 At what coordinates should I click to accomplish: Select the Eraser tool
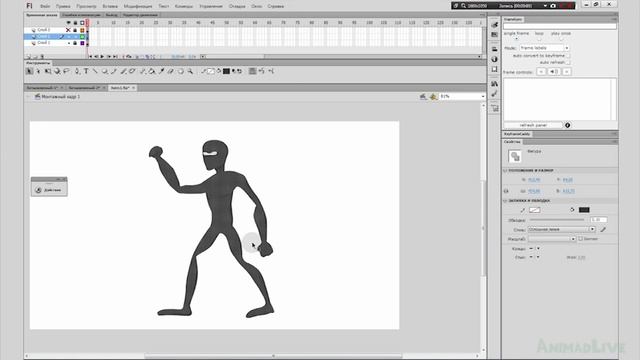tap(171, 71)
